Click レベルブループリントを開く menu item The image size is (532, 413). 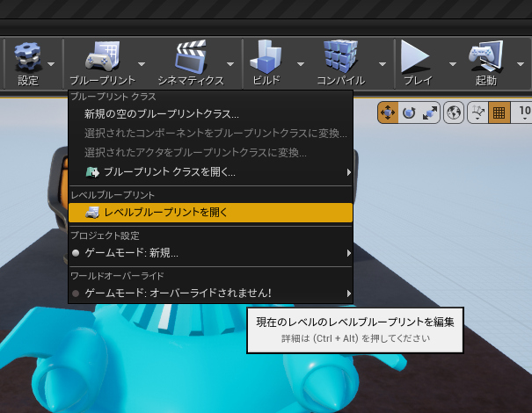[210, 213]
